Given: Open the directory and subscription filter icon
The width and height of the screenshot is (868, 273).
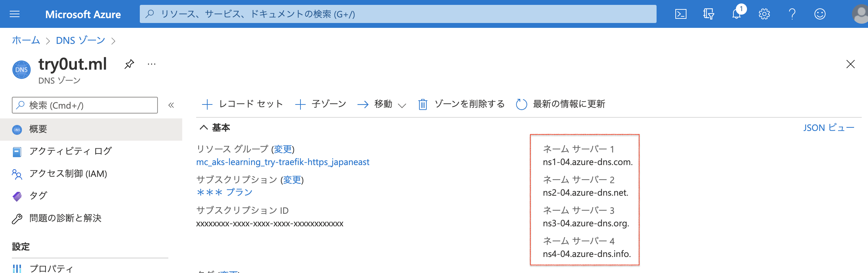Looking at the screenshot, I should tap(708, 14).
